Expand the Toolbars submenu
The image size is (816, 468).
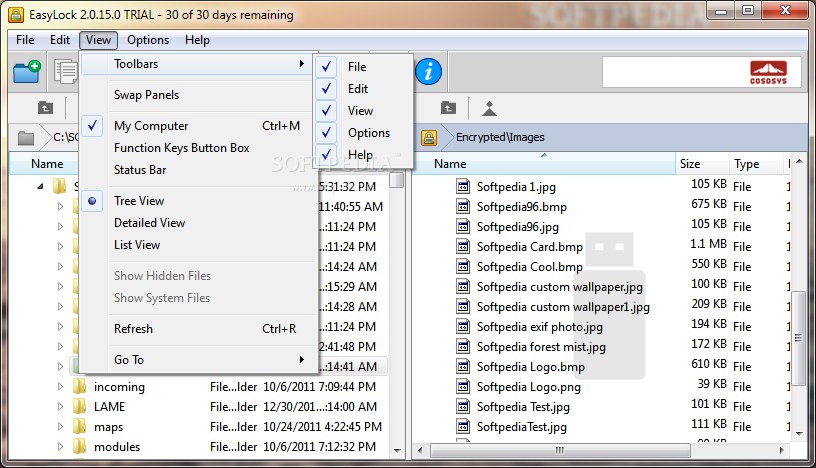click(197, 64)
